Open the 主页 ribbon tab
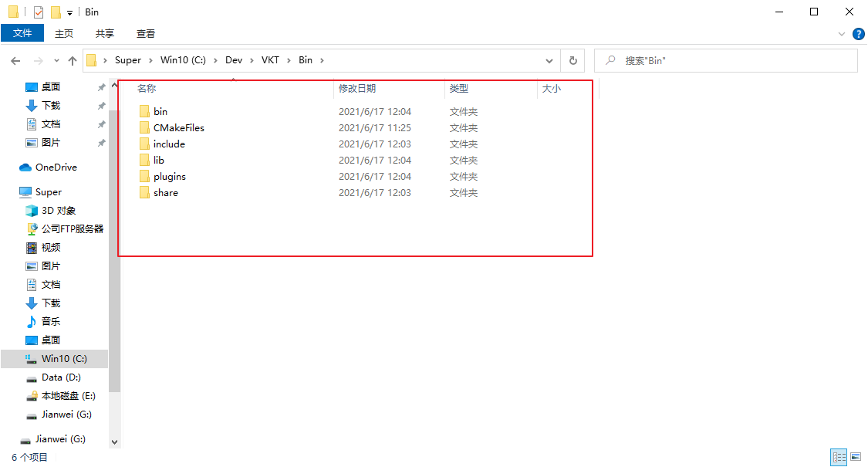Viewport: 868px width, 467px height. [x=64, y=33]
